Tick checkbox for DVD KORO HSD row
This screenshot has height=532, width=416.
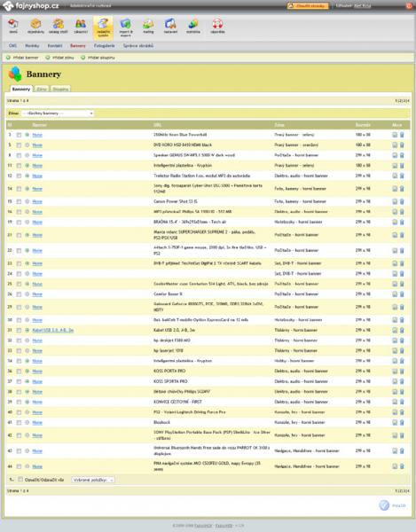[x=19, y=145]
